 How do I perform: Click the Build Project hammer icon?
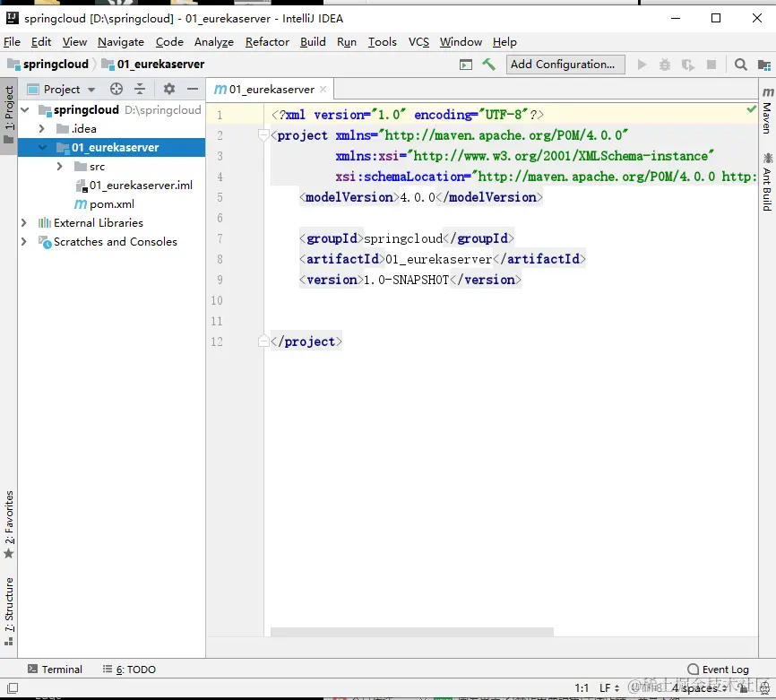pyautogui.click(x=488, y=65)
